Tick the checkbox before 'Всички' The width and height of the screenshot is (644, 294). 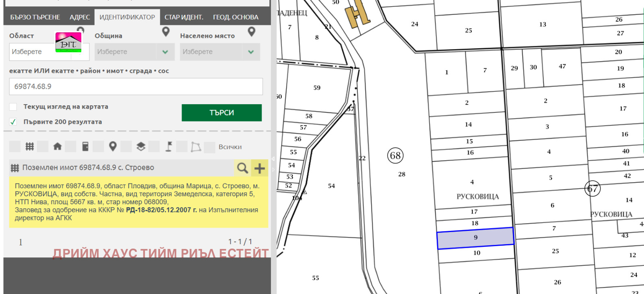pyautogui.click(x=210, y=147)
